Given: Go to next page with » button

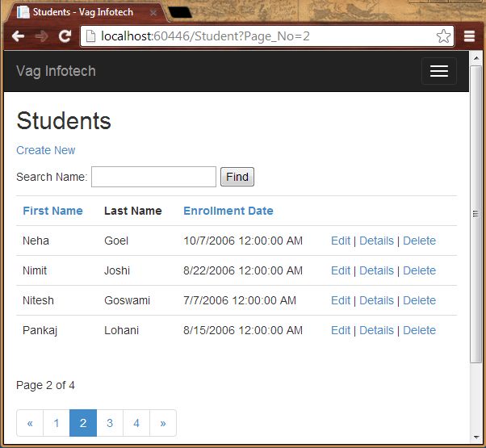Looking at the screenshot, I should coord(163,423).
